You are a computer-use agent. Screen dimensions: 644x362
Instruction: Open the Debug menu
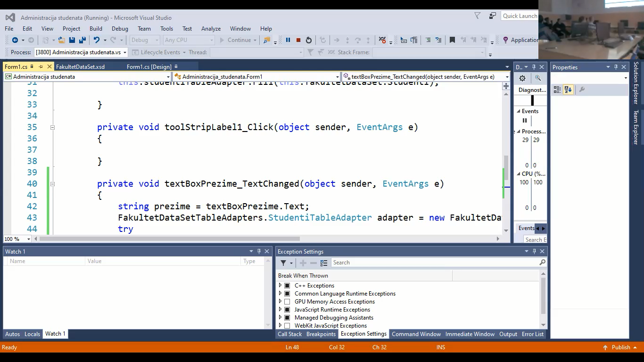pos(120,29)
